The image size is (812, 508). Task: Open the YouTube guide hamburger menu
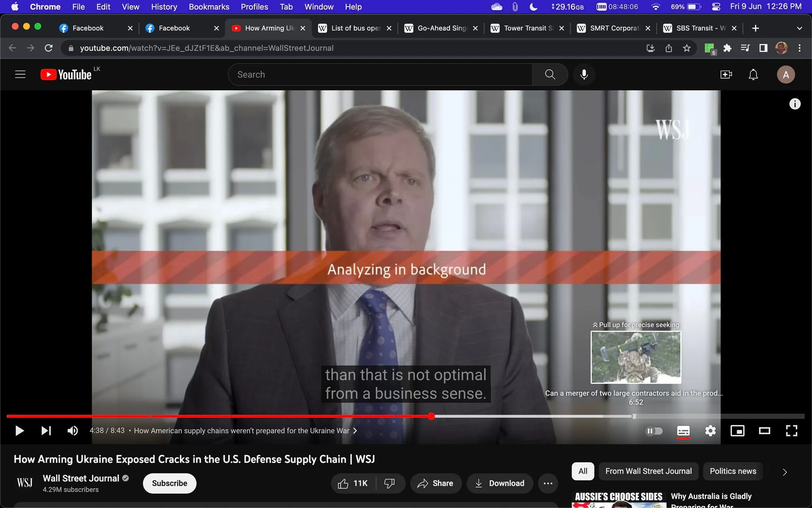point(20,74)
